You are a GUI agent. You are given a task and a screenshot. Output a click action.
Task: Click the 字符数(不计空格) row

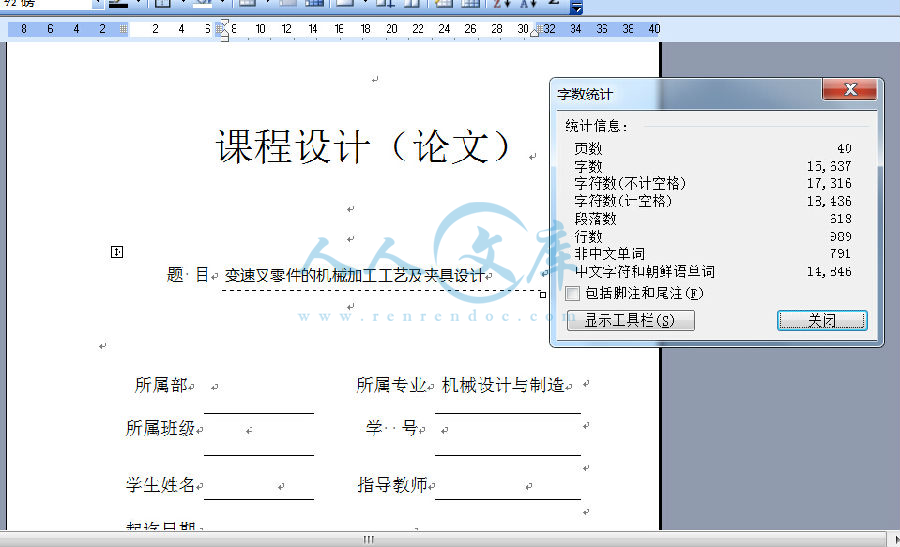713,184
